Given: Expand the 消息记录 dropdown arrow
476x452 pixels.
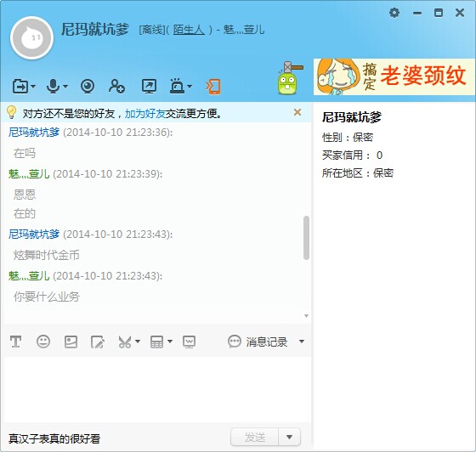Looking at the screenshot, I should (x=302, y=342).
